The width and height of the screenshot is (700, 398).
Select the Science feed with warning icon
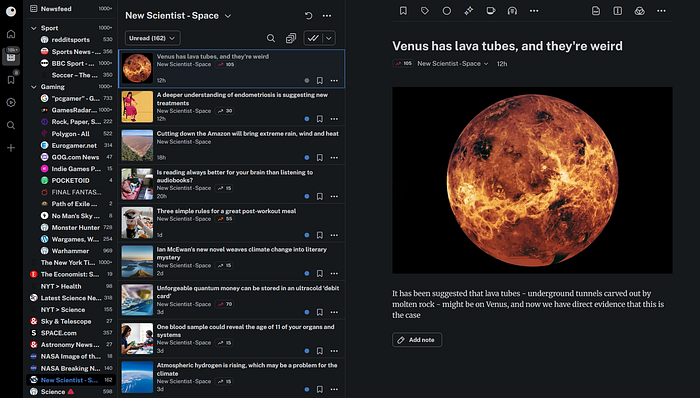(71, 392)
